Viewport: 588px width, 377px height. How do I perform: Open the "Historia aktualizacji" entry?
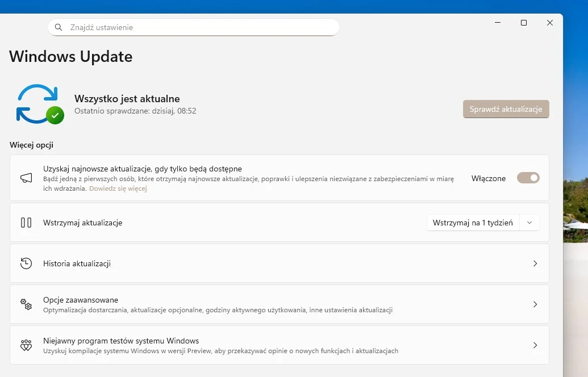tap(77, 263)
